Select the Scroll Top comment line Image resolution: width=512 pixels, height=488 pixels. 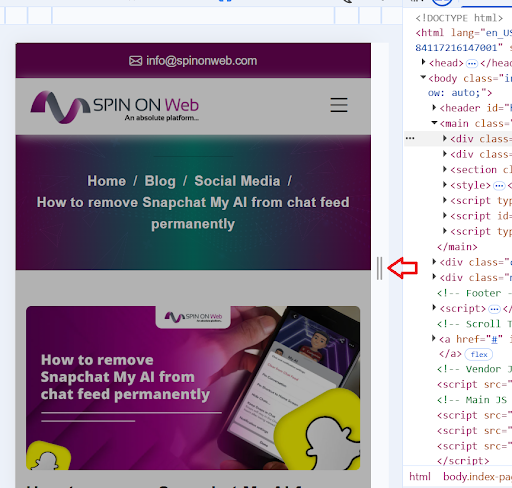474,324
